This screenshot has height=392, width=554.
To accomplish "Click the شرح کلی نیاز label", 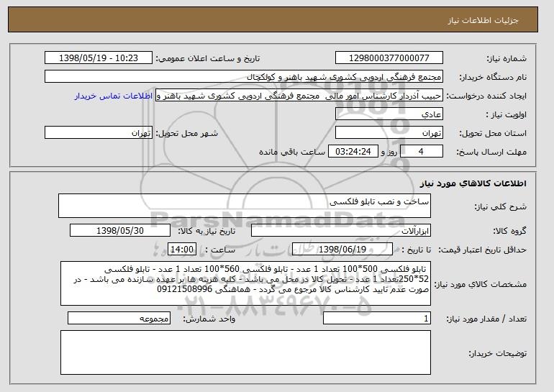I will [x=500, y=206].
